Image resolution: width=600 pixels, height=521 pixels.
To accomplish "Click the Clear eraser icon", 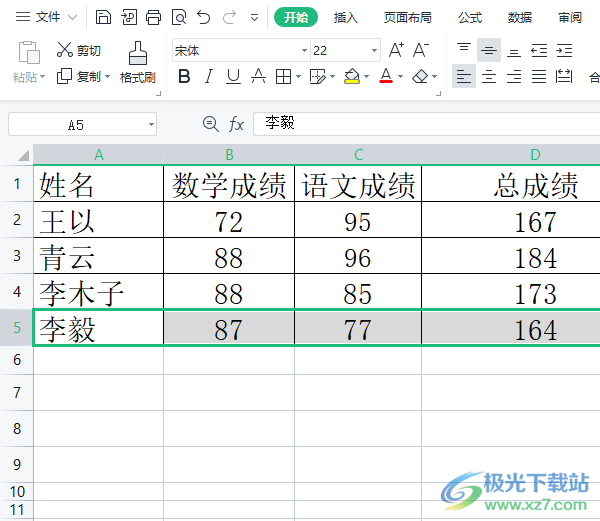I will (x=420, y=77).
